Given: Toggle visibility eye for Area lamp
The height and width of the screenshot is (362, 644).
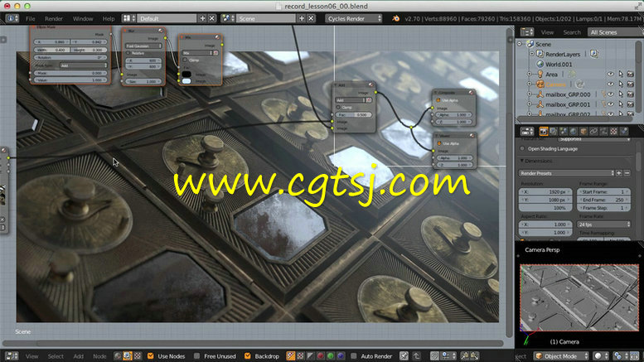Looking at the screenshot, I should point(610,75).
